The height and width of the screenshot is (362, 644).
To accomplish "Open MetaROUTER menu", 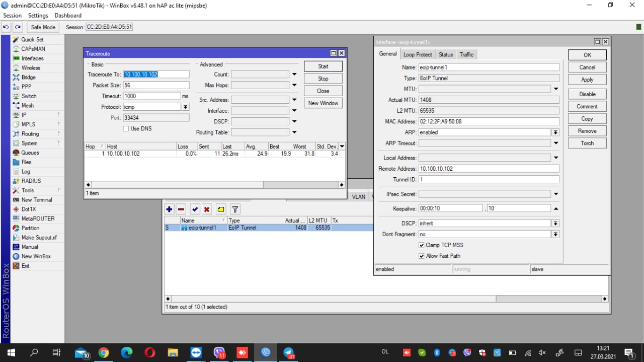I will pos(38,219).
